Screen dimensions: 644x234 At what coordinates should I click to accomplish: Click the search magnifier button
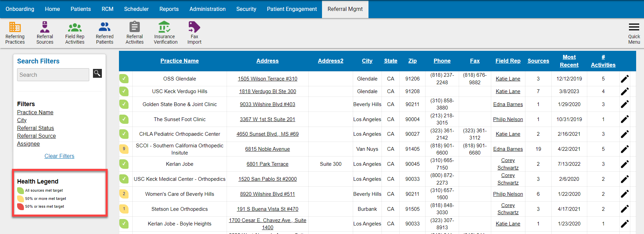tap(97, 73)
